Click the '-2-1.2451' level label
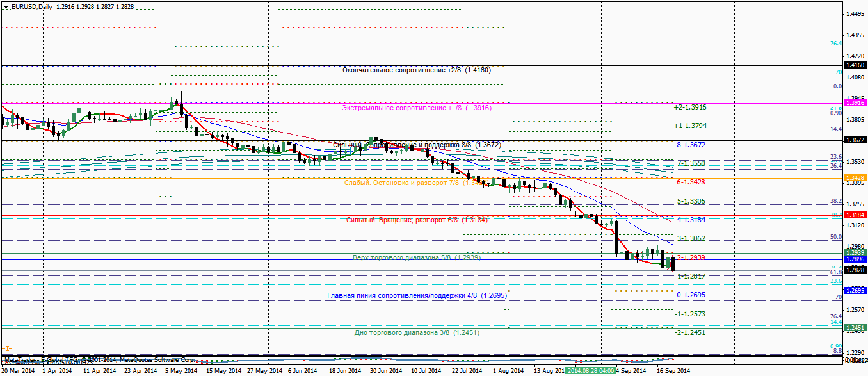The width and height of the screenshot is (868, 376). click(690, 332)
